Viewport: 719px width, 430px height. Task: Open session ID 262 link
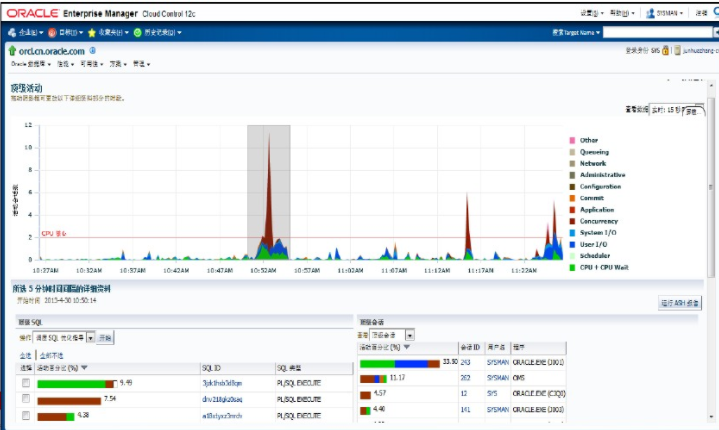coord(465,378)
